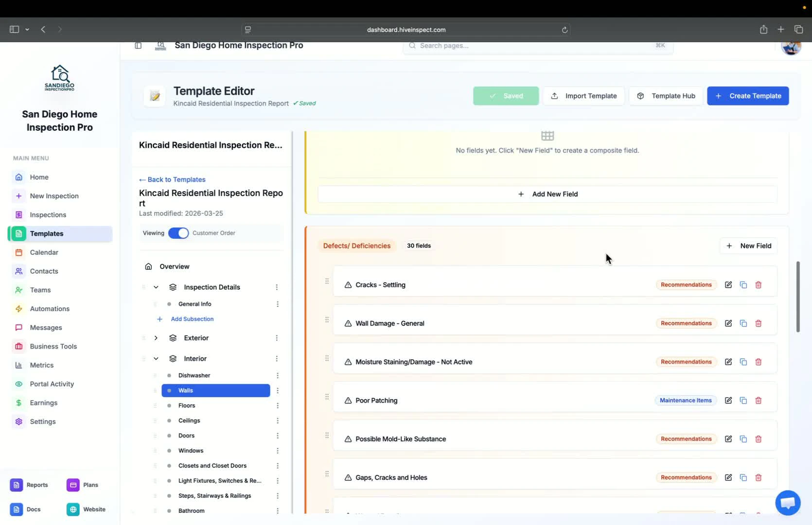812x525 pixels.
Task: Duplicate the Wall Damage - General field
Action: pos(743,323)
